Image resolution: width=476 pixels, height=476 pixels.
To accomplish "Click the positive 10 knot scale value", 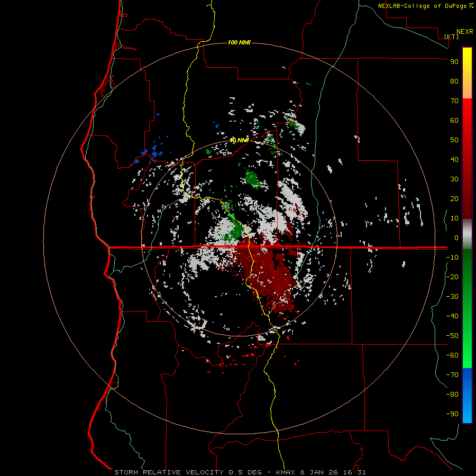I will point(454,218).
